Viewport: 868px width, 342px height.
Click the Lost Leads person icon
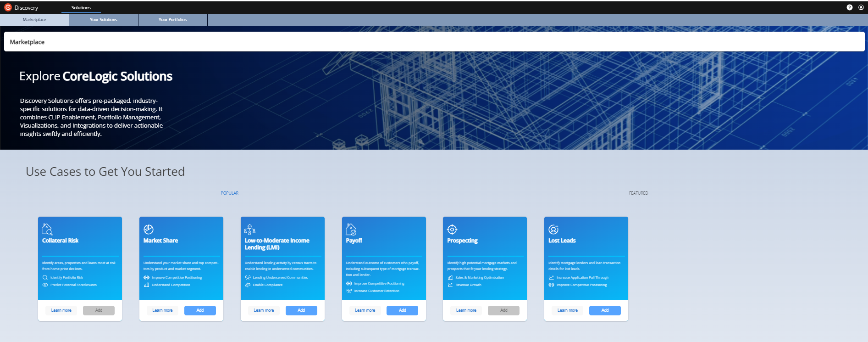[553, 229]
